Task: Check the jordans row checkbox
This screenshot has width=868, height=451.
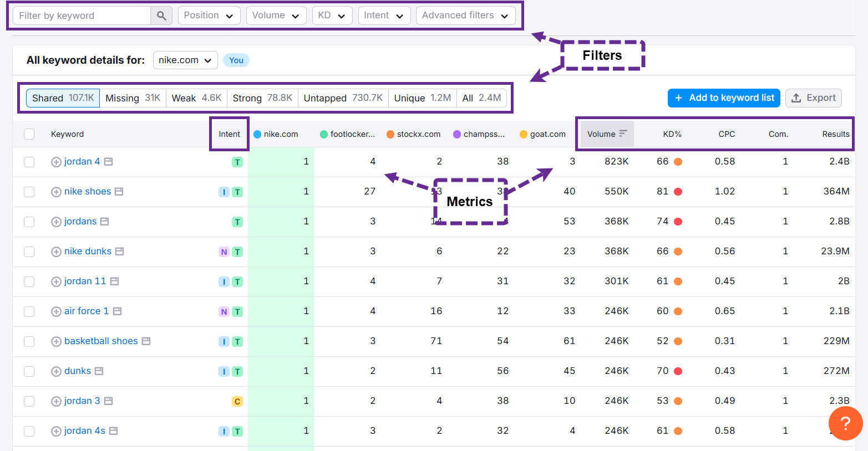Action: (29, 222)
